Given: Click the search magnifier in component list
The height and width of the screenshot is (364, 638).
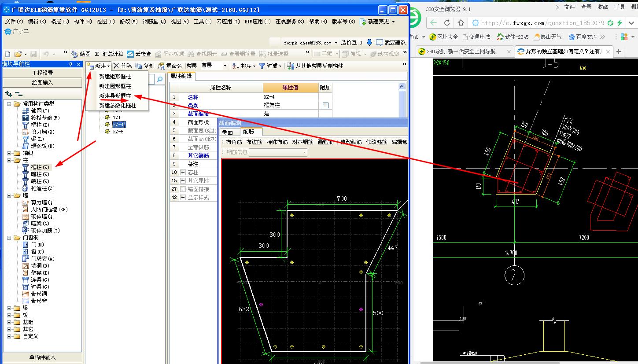Looking at the screenshot, I should coord(160,79).
